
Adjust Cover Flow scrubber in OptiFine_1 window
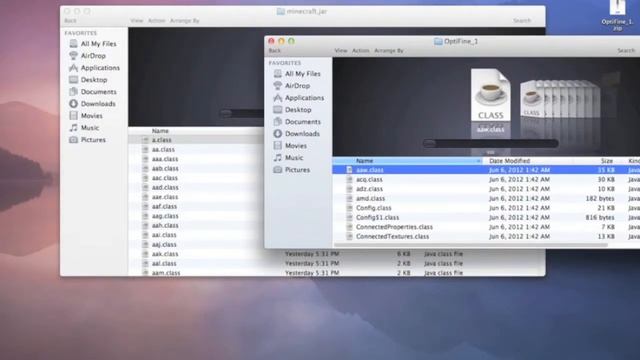490,143
